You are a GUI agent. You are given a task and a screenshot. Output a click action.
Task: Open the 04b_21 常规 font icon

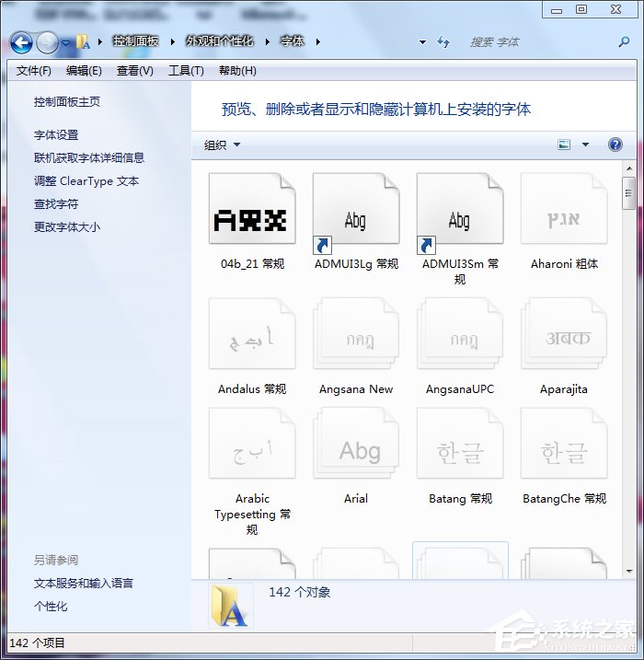click(x=252, y=209)
